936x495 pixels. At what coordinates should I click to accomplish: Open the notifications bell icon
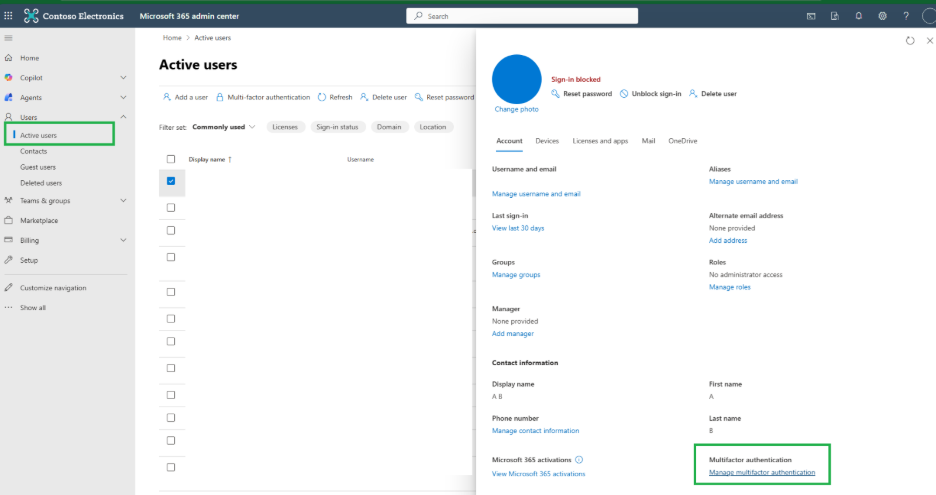click(858, 16)
